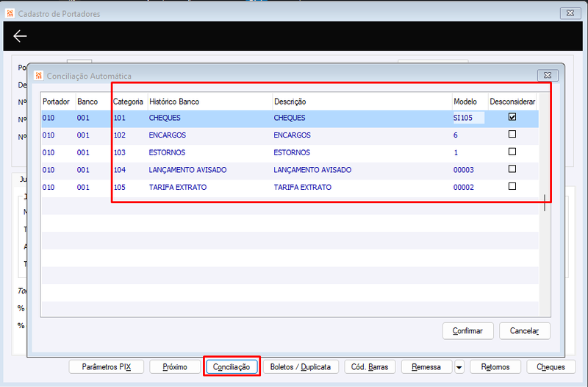Click the Remessa button
This screenshot has width=588, height=387.
click(426, 366)
